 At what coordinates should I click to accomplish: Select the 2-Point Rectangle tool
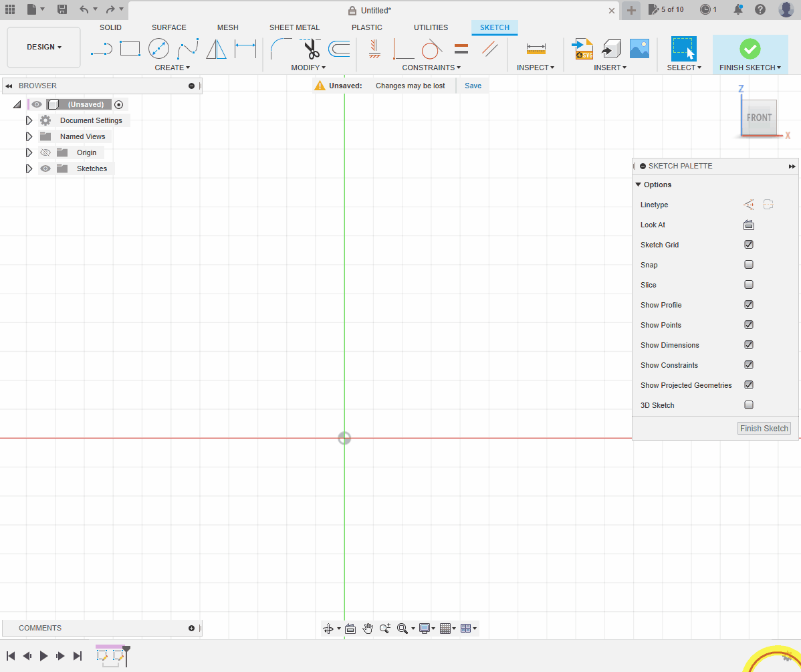pos(130,49)
